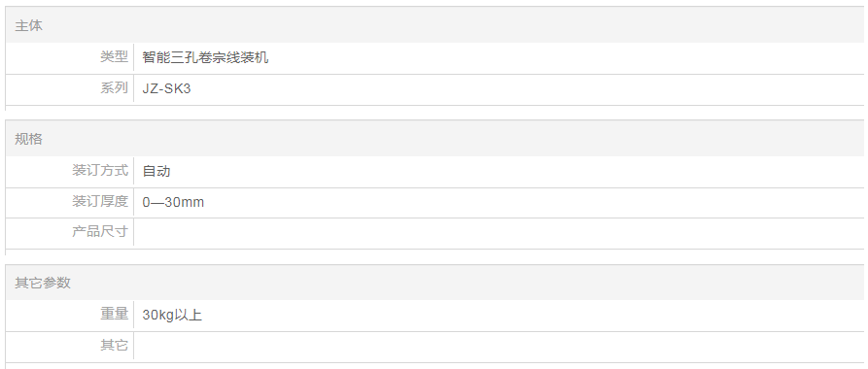Click the 重量 row's empty area

(x=533, y=316)
